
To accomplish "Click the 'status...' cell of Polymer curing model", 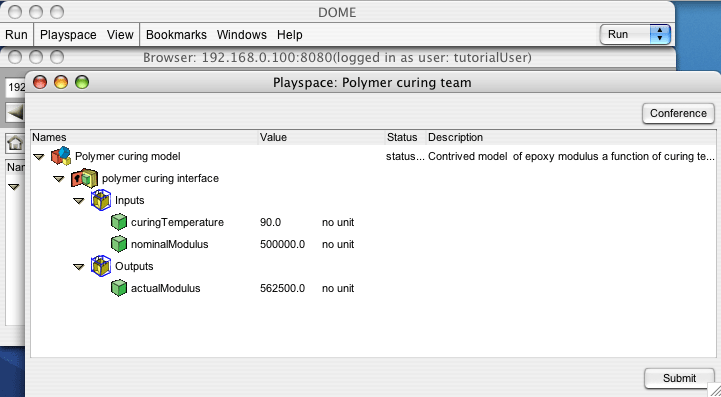I will (406, 156).
